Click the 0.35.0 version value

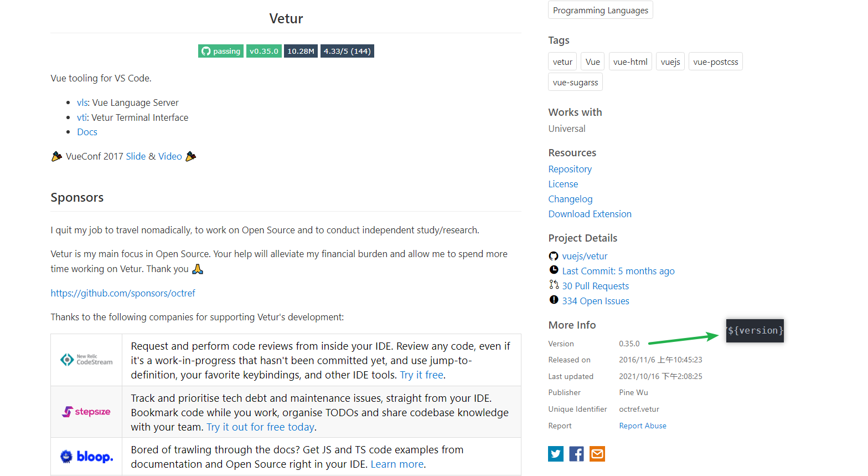(x=629, y=344)
